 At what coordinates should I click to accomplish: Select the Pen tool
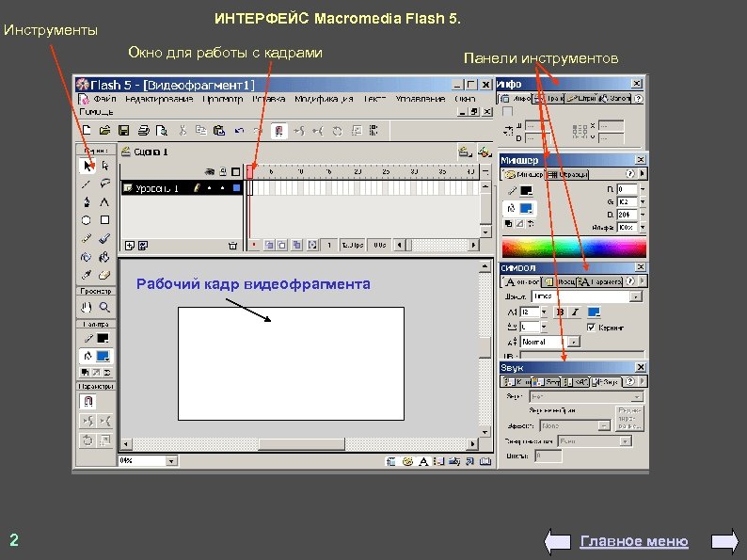click(87, 202)
